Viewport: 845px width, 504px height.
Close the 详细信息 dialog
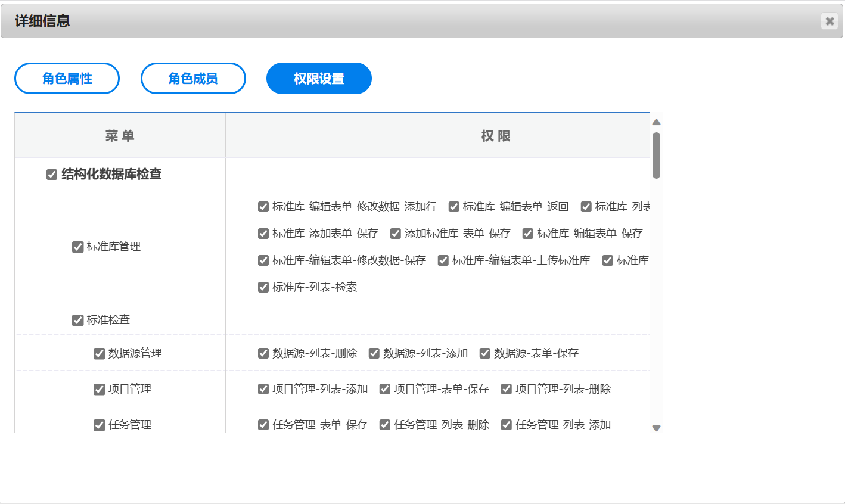(829, 21)
